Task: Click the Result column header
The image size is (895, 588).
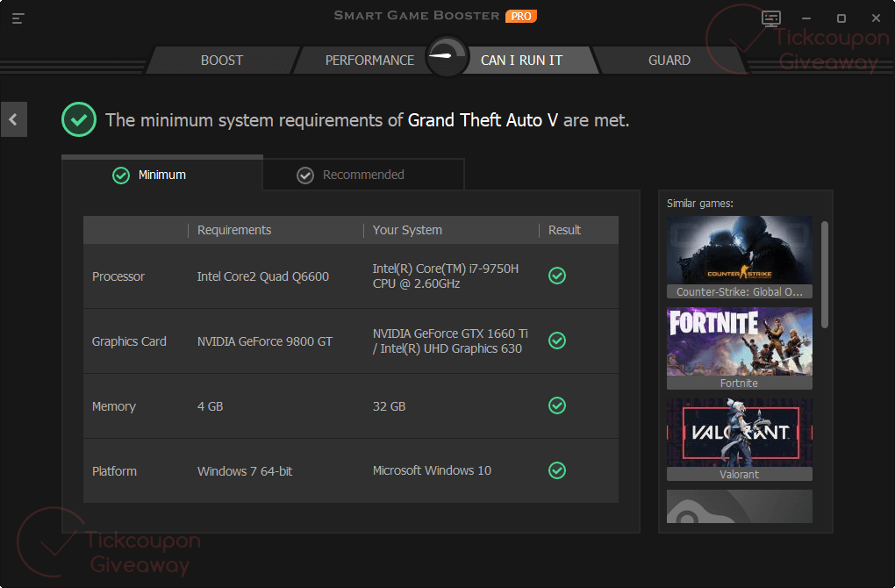Action: pos(564,230)
